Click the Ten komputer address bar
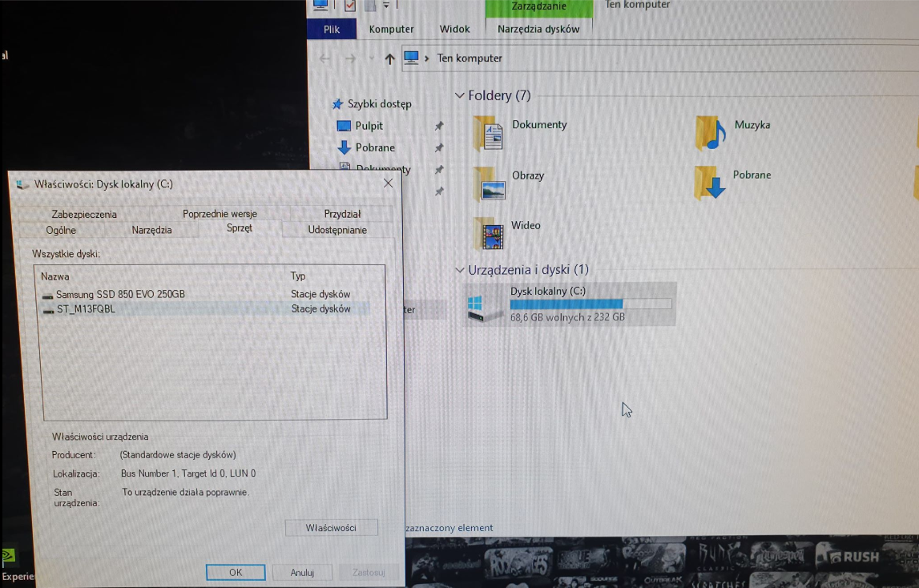This screenshot has width=919, height=588. click(660, 58)
